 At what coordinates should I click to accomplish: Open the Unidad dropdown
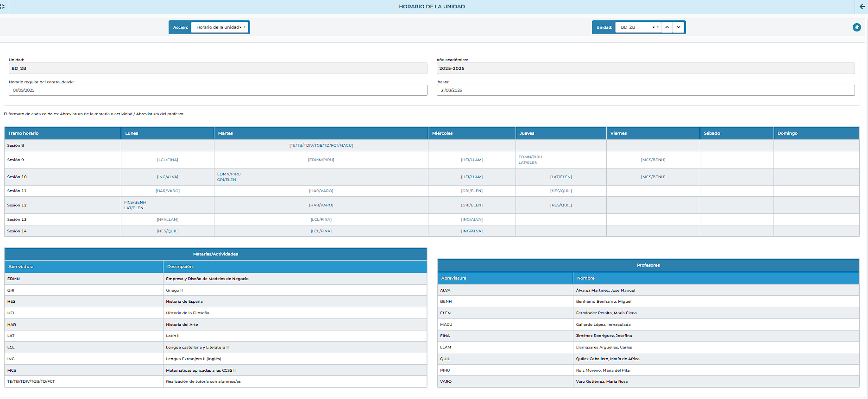[x=658, y=27]
